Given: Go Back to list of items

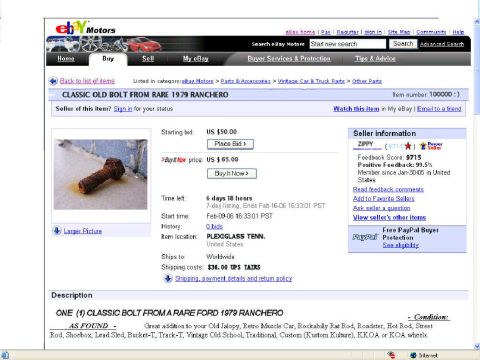Looking at the screenshot, I should point(87,81).
